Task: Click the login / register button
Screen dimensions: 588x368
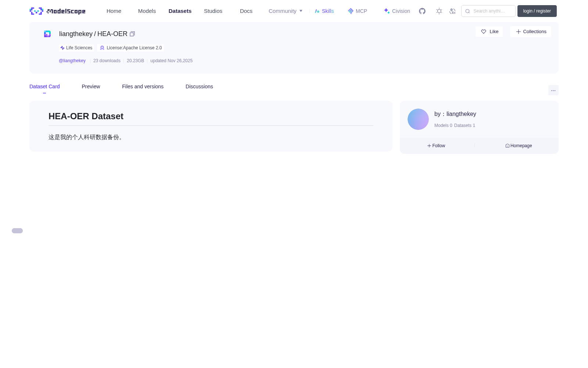Action: click(x=537, y=11)
